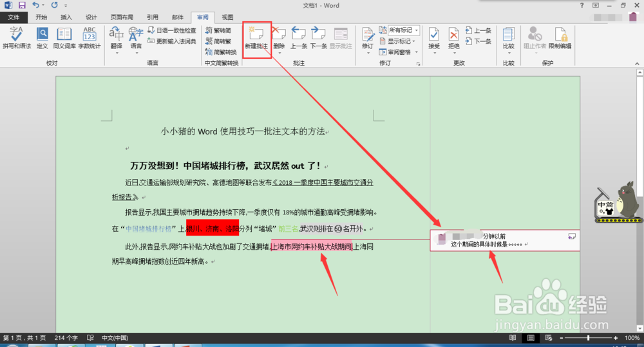Switch to the 引用 ribbon tab
Image resolution: width=644 pixels, height=347 pixels.
(x=153, y=17)
